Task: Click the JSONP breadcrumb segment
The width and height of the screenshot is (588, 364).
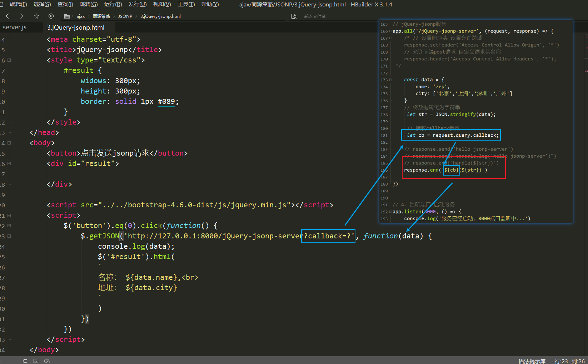Action: (x=125, y=16)
